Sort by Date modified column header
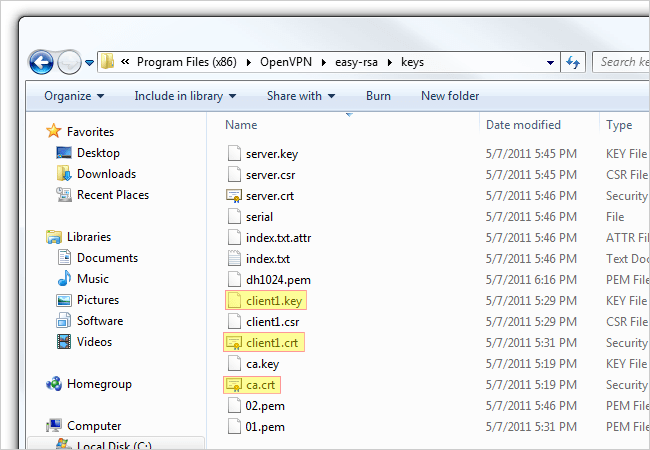 pyautogui.click(x=523, y=125)
